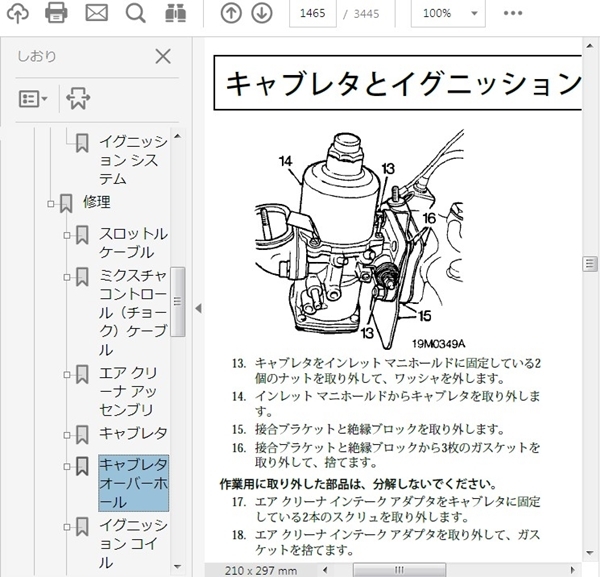Open bookmark options list dropdown
This screenshot has width=600, height=577.
33,99
